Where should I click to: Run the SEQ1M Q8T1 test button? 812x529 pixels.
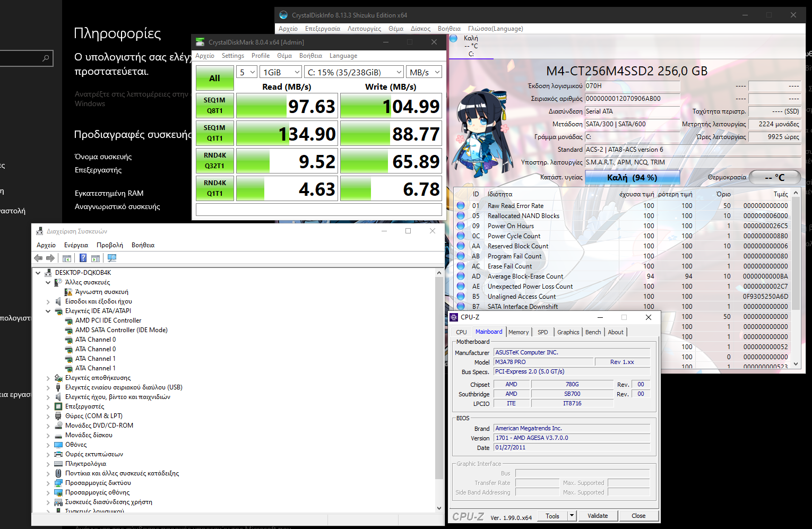point(214,106)
